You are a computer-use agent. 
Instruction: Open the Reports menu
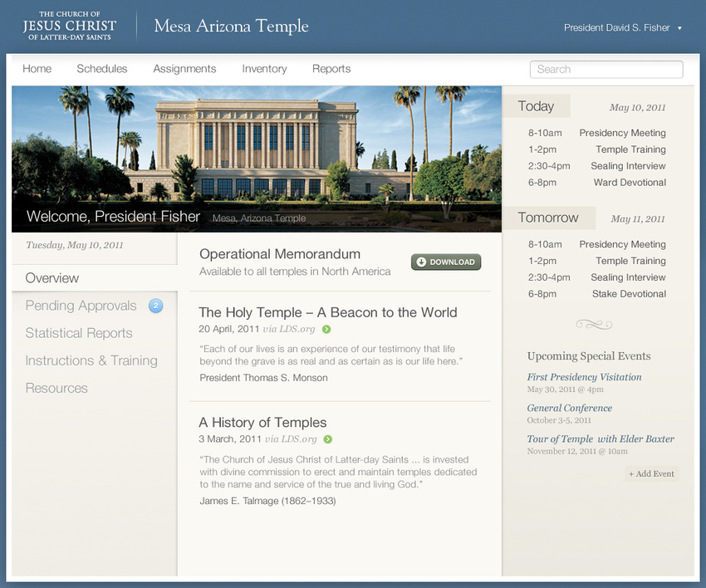[x=331, y=69]
